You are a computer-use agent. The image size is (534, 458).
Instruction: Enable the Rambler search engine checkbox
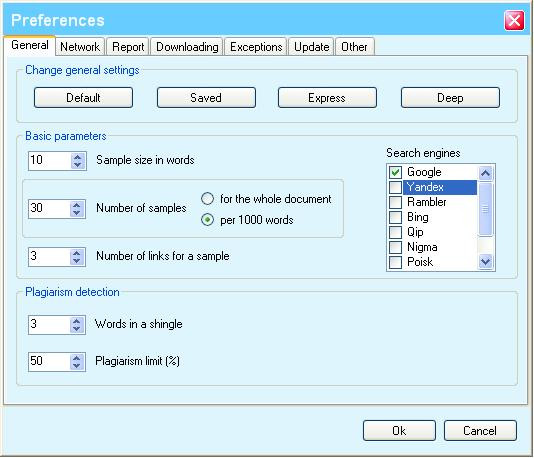click(x=395, y=202)
